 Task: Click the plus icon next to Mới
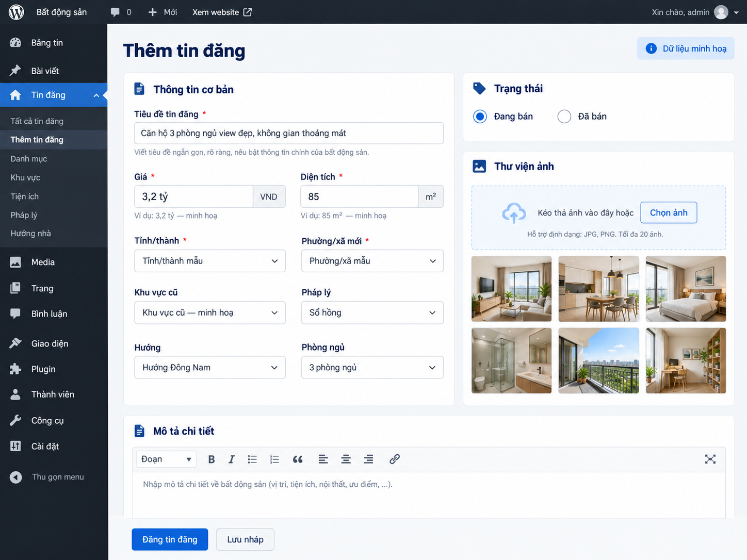[152, 12]
